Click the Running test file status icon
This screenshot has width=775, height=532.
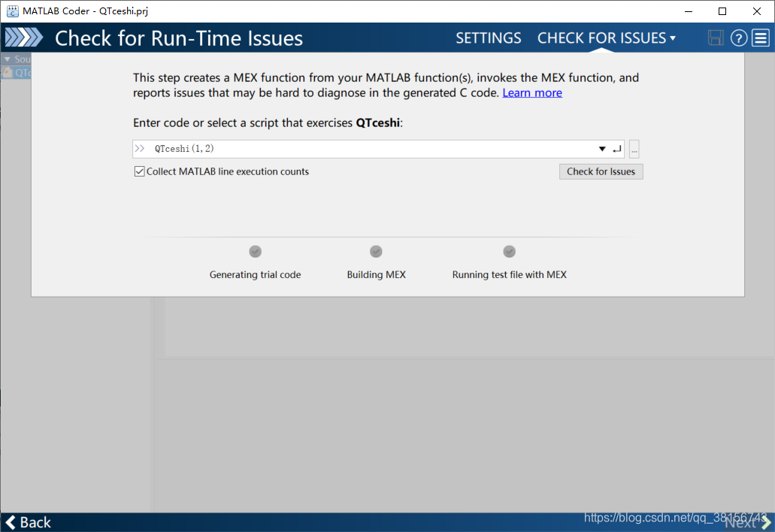coord(509,252)
